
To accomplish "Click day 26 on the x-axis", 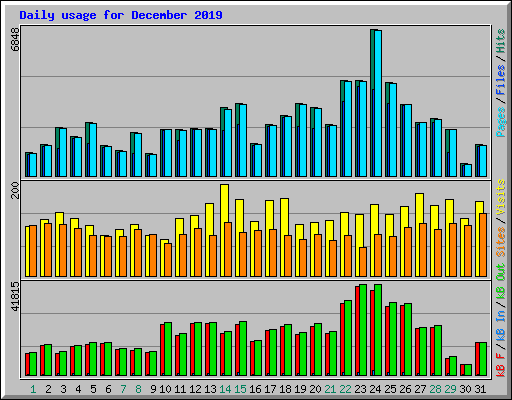I will 405,389.
